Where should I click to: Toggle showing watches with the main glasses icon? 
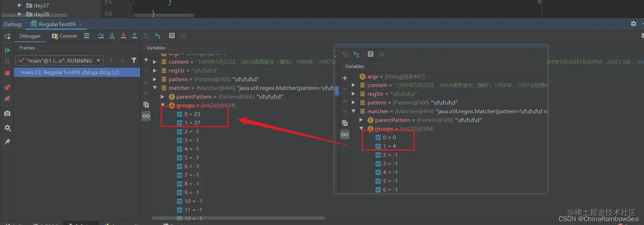146,116
